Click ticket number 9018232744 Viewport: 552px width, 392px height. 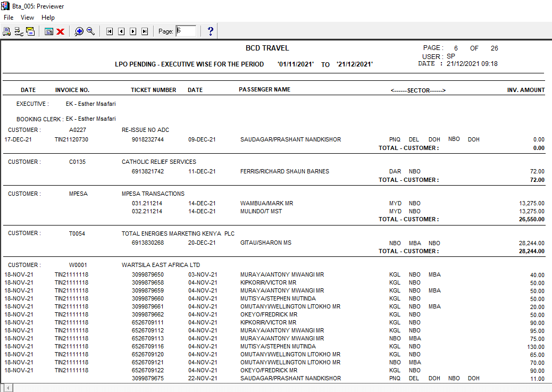(x=148, y=139)
